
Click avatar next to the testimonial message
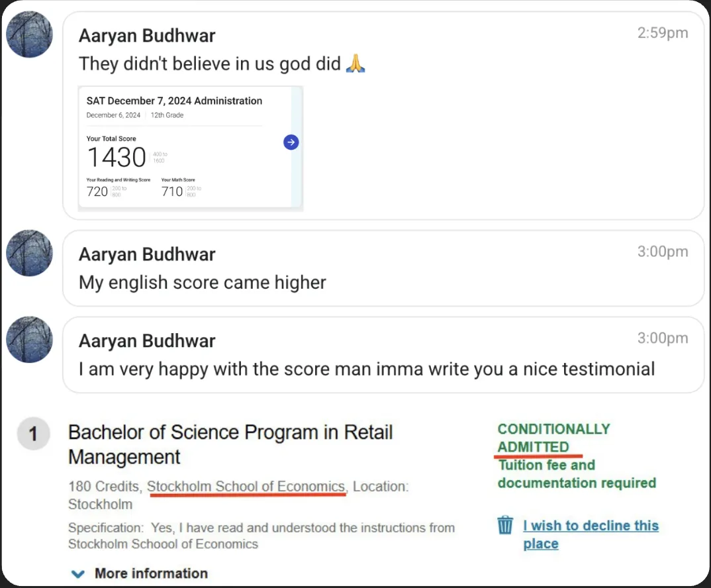30,340
